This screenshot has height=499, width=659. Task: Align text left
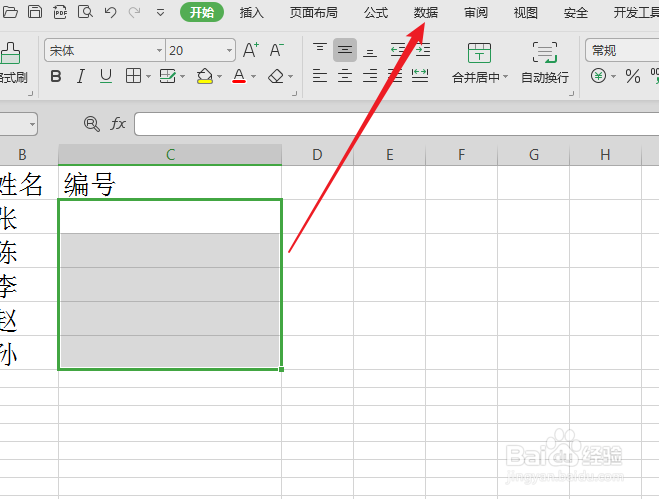click(319, 76)
